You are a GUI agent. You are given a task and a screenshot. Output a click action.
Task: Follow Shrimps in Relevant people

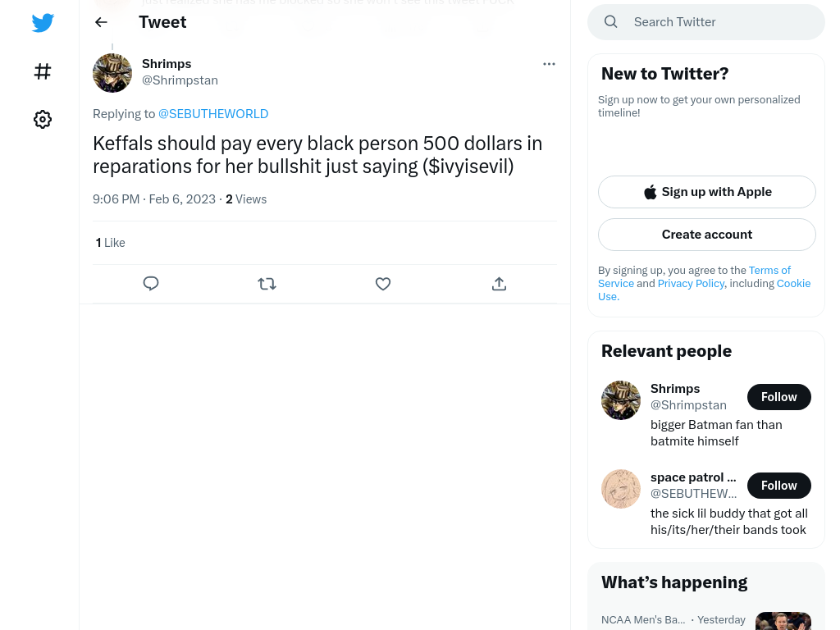tap(779, 397)
